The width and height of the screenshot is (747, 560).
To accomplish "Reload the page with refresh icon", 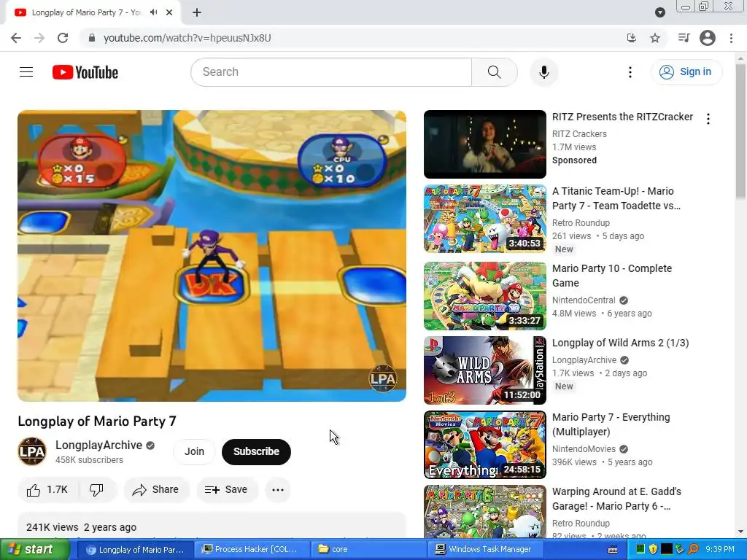I will click(x=63, y=38).
